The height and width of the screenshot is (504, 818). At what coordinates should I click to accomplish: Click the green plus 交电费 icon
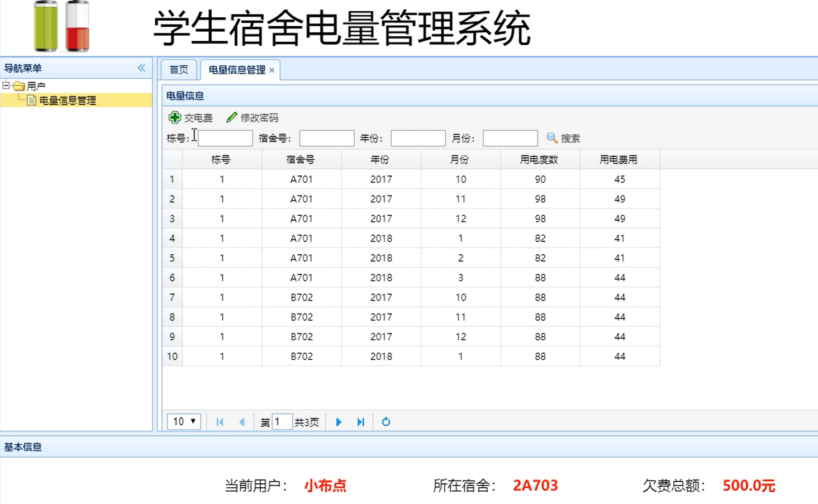point(175,117)
